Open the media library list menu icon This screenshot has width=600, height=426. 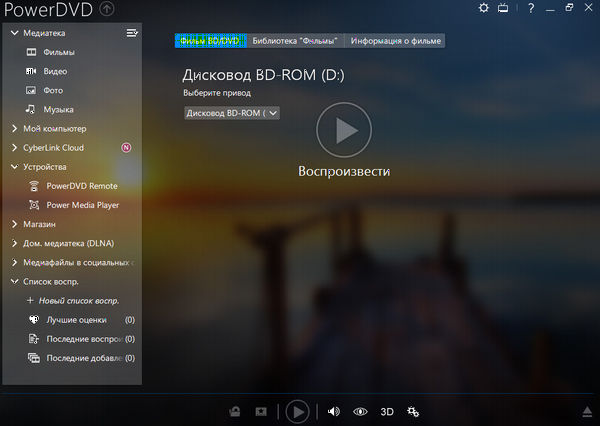tap(132, 33)
